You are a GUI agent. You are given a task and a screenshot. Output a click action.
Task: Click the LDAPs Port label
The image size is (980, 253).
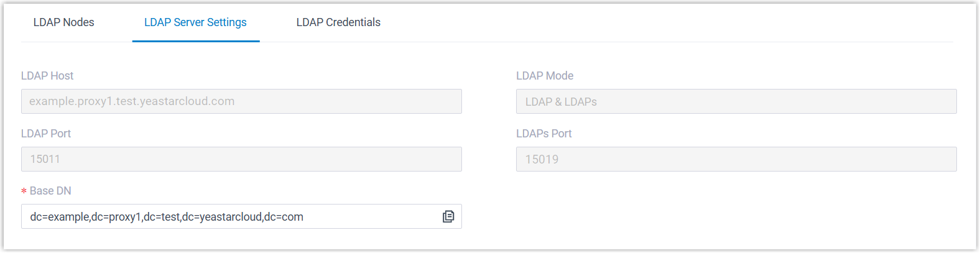(543, 134)
